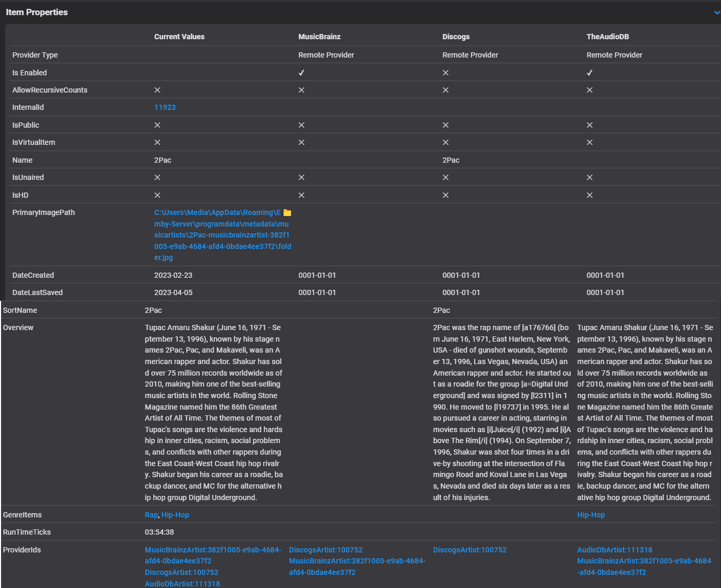
Task: Click IsPublic X under Current Values
Action: coord(157,125)
